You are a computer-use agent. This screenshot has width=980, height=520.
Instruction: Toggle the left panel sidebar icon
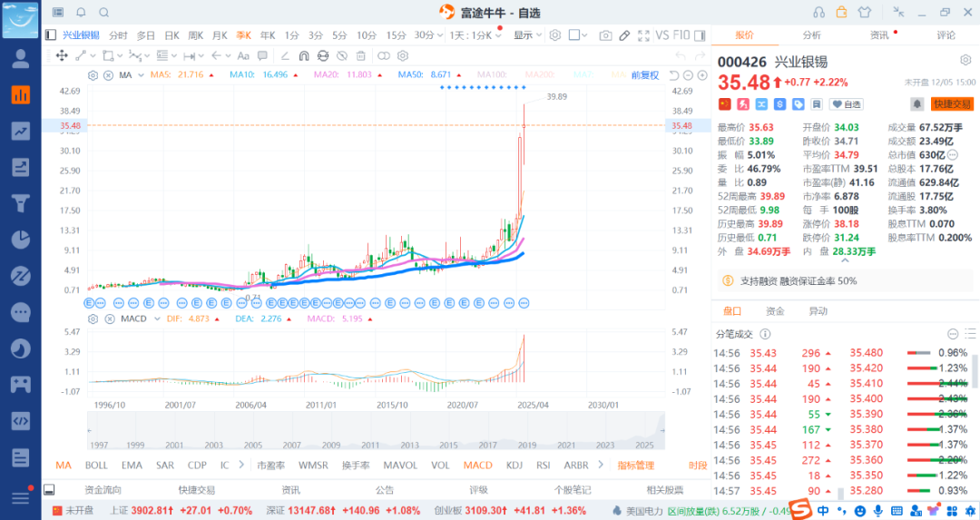51,35
